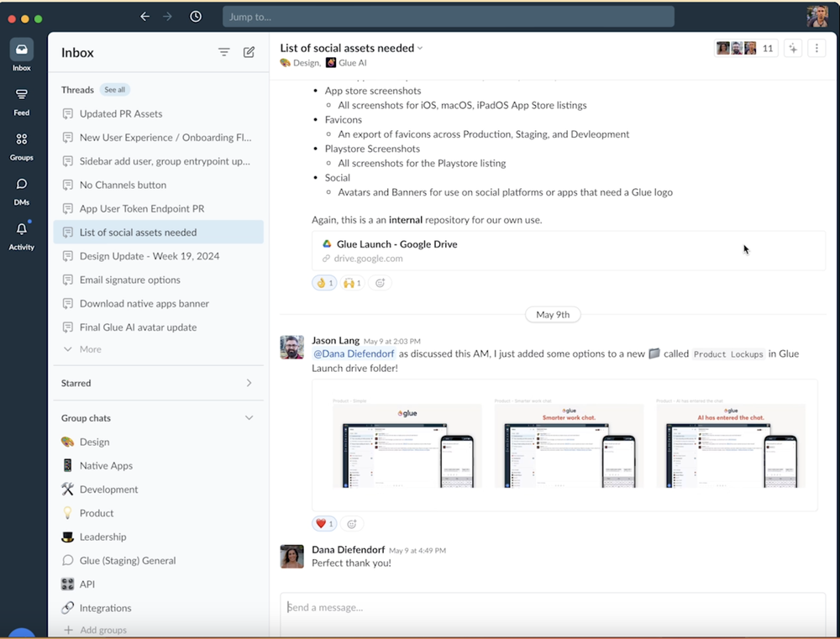This screenshot has width=840, height=639.
Task: Click See all threads button
Action: 114,90
